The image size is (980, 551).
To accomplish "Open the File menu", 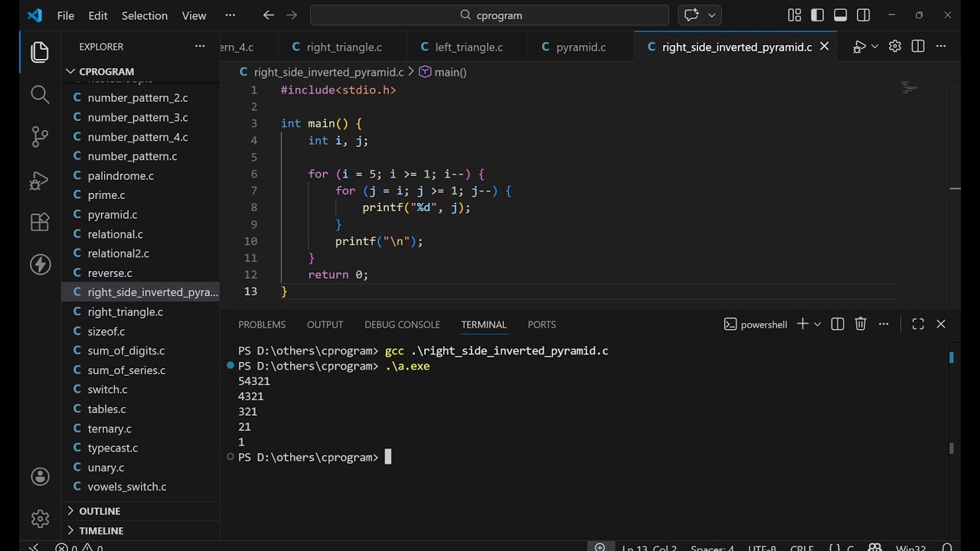I will (66, 15).
